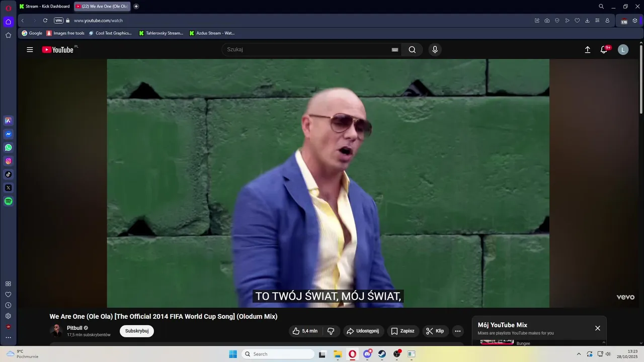Add page to bookmarks with heart icon
644x362 pixels.
[577, 21]
